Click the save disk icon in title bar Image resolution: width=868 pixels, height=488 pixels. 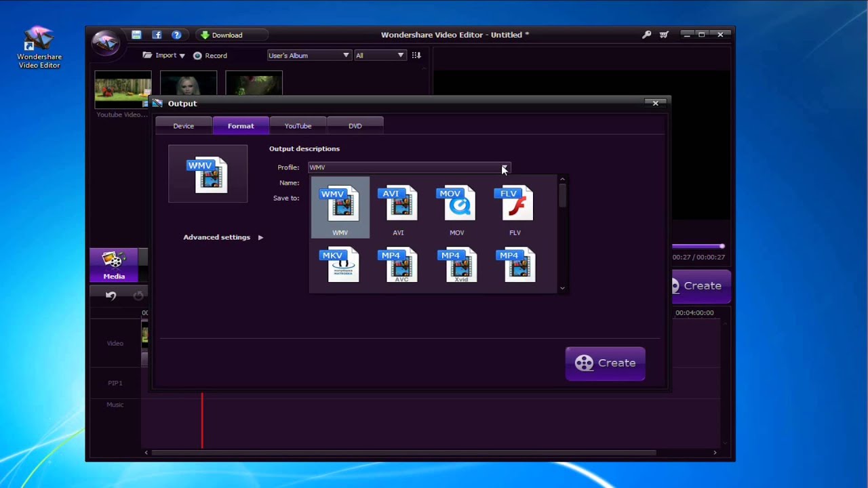point(136,35)
